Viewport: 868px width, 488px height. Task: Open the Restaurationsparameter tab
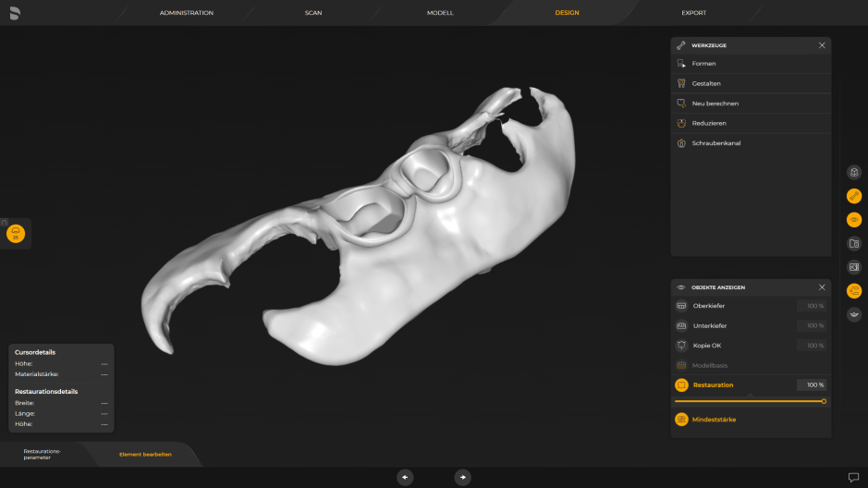(x=42, y=454)
